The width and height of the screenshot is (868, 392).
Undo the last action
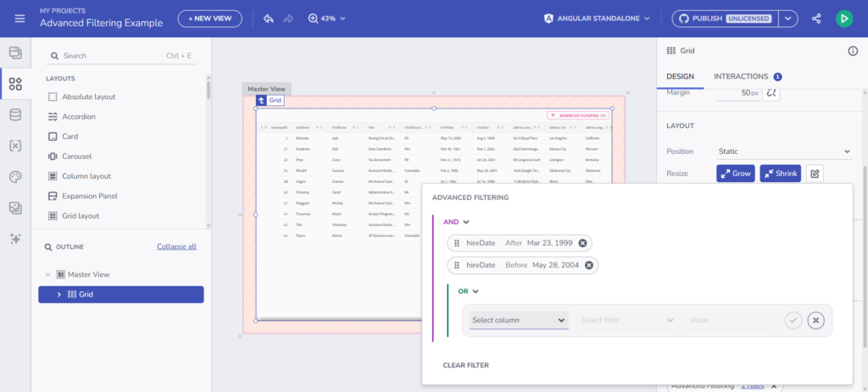[269, 19]
